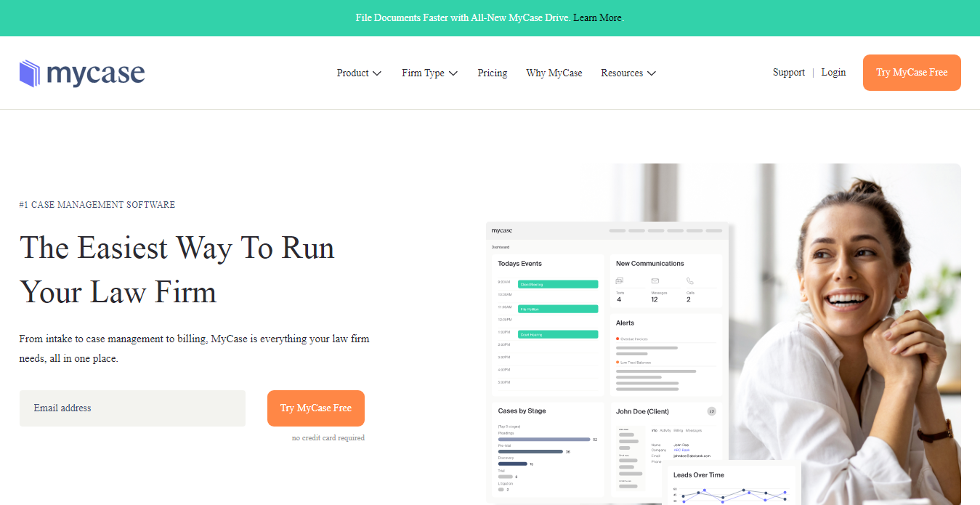Screen dimensions: 980x505
Task: Click the Support link
Action: click(789, 73)
